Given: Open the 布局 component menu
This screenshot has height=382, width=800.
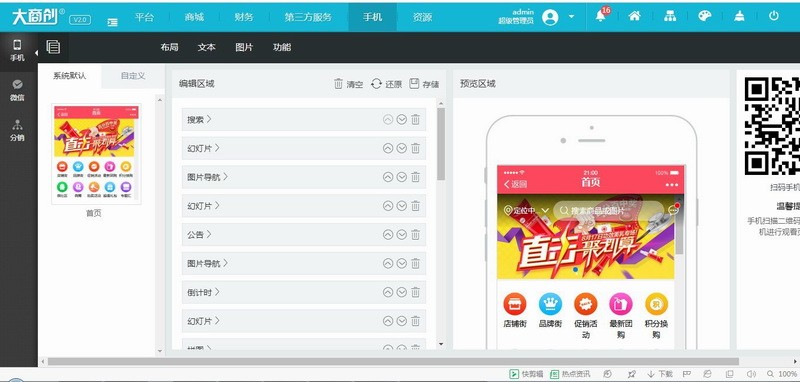Looking at the screenshot, I should pos(169,47).
